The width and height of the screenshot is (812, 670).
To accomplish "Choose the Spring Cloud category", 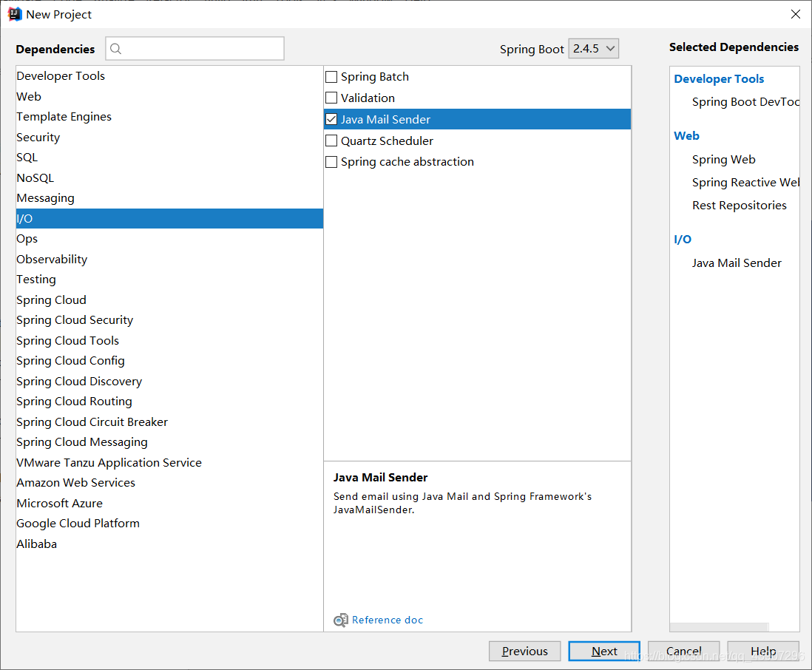I will 169,300.
